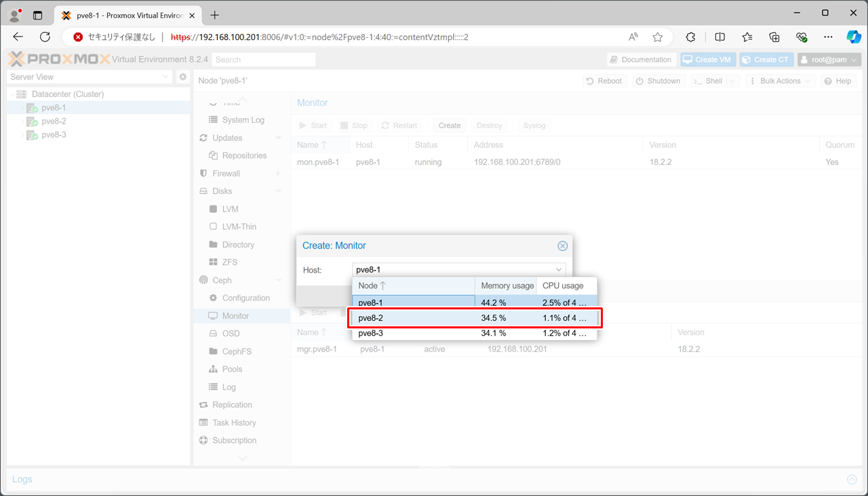The height and width of the screenshot is (496, 868).
Task: Open Ceph Pools page
Action: (x=232, y=369)
